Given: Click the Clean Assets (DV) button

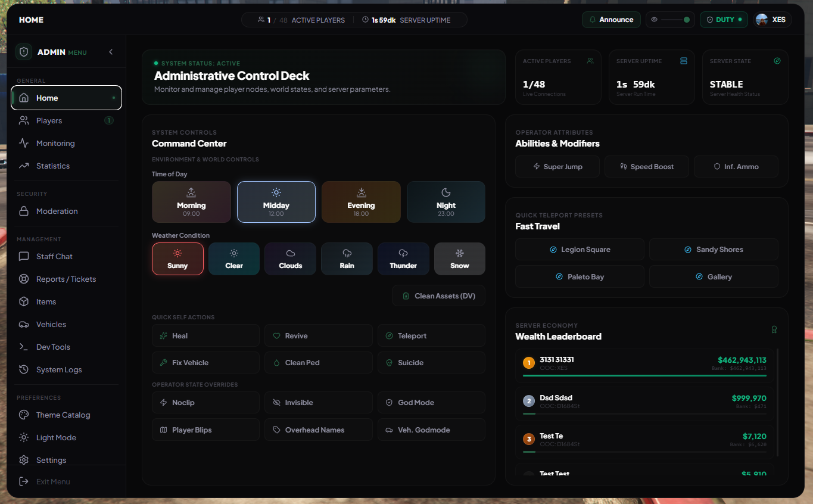Looking at the screenshot, I should point(438,295).
